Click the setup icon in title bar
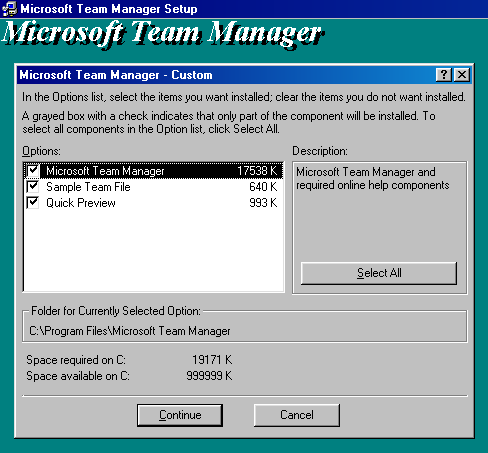 pos(9,9)
